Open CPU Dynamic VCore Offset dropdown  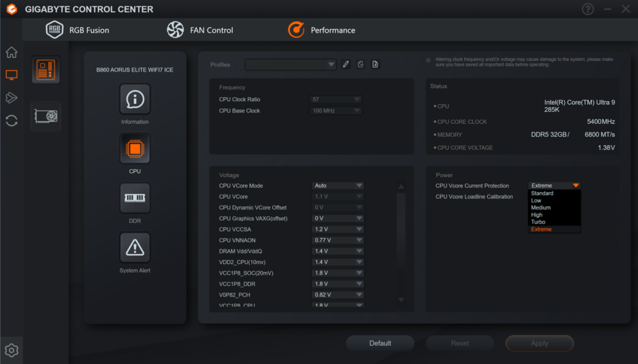pos(337,207)
